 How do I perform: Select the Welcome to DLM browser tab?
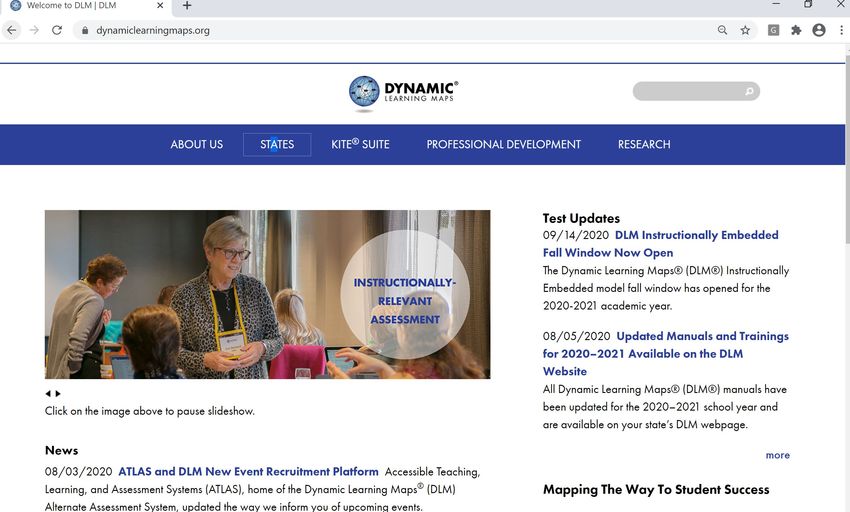(87, 6)
